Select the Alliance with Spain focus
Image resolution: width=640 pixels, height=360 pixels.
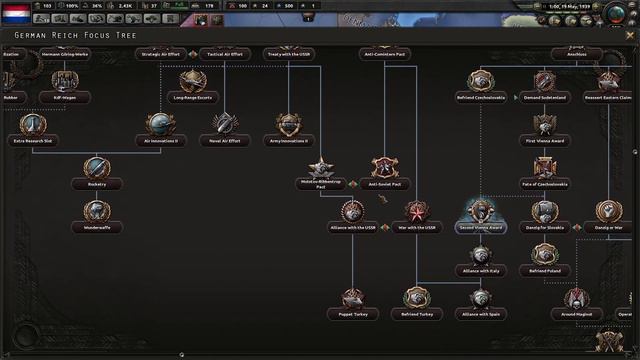[481, 303]
